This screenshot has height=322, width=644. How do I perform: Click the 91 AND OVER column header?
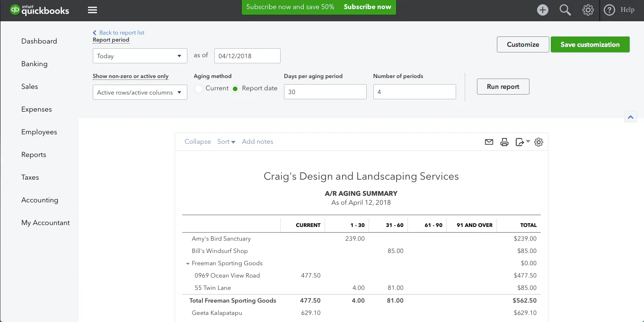coord(475,225)
